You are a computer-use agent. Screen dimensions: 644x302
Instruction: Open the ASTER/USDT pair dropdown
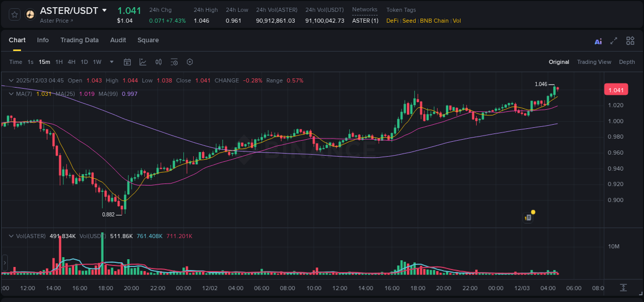pyautogui.click(x=106, y=10)
